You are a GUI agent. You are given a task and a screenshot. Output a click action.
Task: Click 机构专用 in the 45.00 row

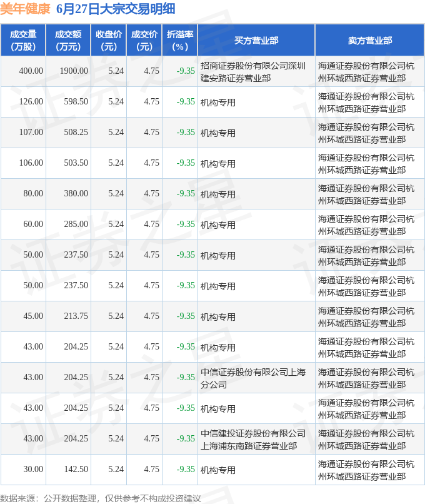coord(217,317)
